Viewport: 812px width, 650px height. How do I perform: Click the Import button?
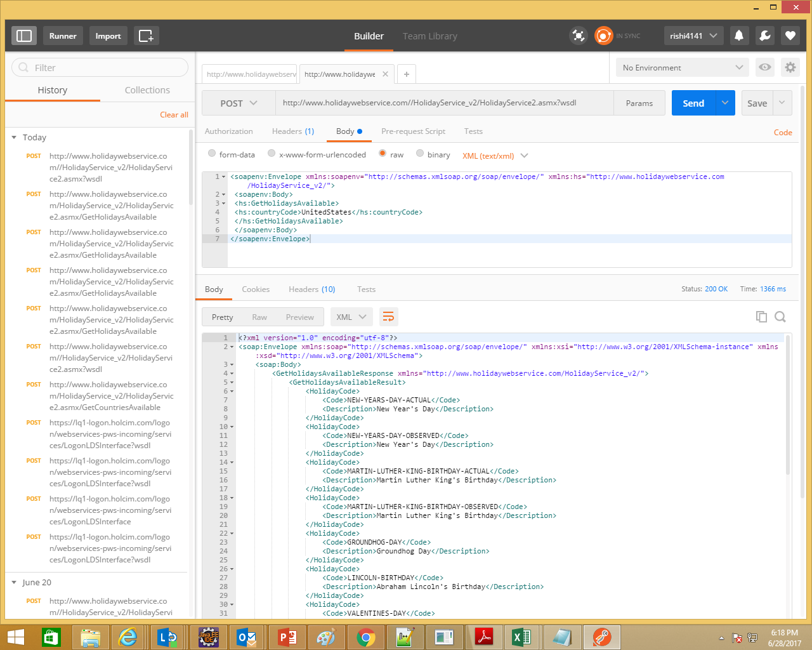click(108, 36)
